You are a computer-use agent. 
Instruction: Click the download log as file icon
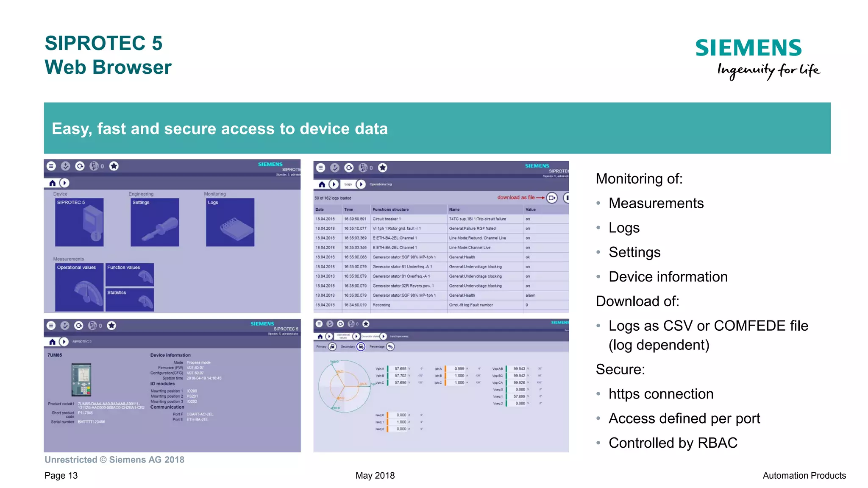(x=552, y=198)
